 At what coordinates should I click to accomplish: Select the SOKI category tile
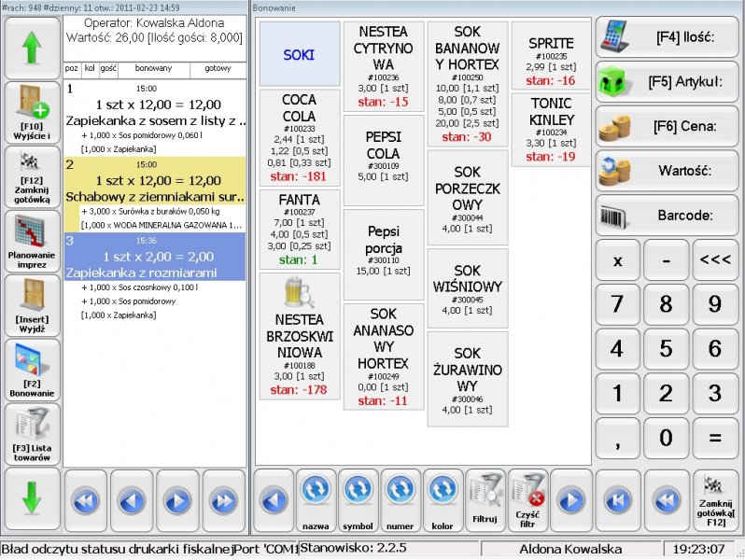tap(299, 55)
